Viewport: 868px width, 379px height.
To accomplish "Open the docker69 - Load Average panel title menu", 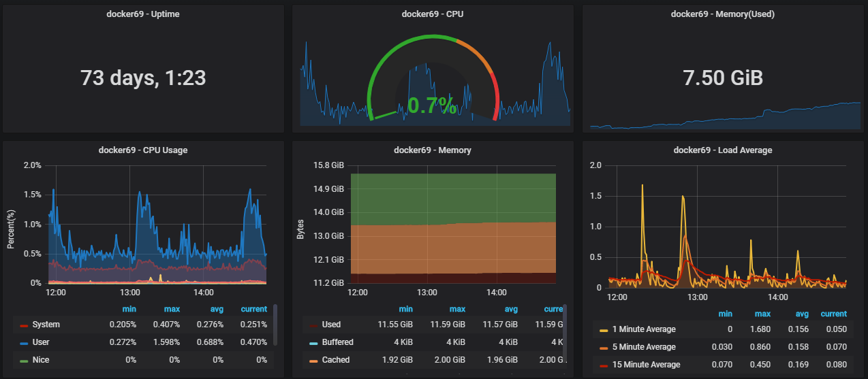I will point(722,150).
